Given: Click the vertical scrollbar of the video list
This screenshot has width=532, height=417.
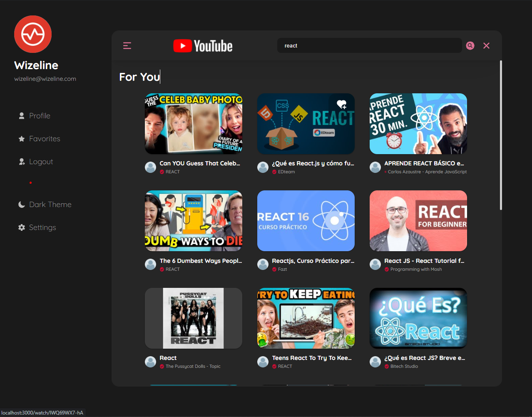Looking at the screenshot, I should coord(501,135).
